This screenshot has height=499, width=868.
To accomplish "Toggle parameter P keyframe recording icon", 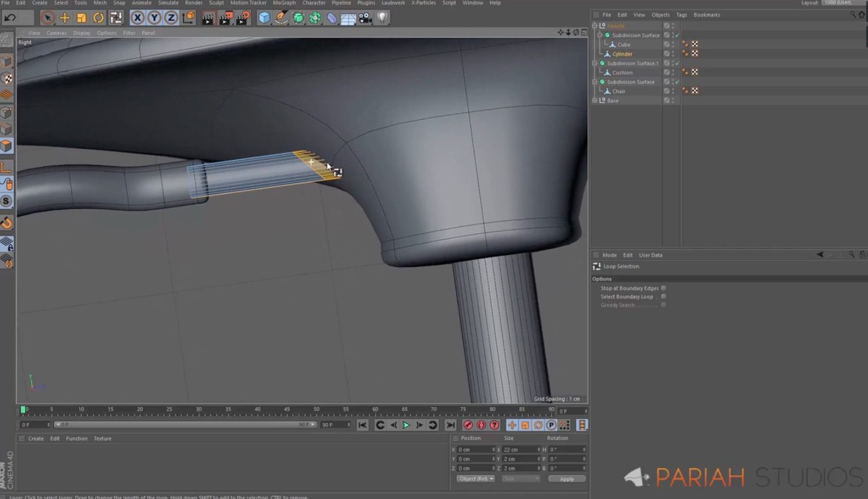I will click(551, 425).
